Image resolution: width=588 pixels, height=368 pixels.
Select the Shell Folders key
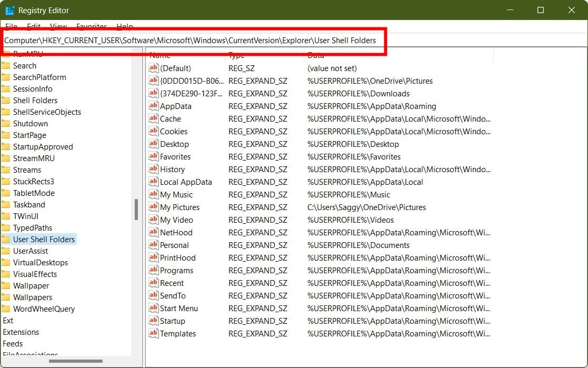click(x=35, y=101)
